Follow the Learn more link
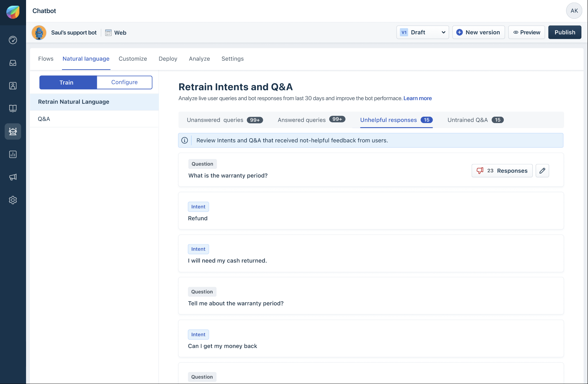588x384 pixels. 418,98
